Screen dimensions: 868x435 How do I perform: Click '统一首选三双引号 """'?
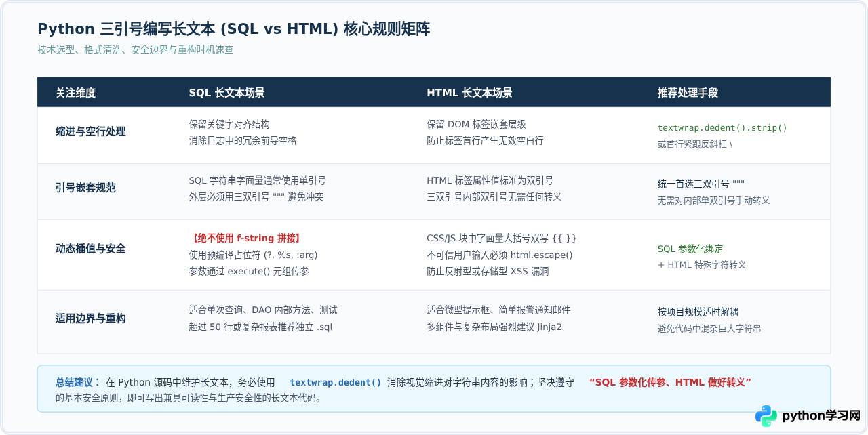point(701,184)
